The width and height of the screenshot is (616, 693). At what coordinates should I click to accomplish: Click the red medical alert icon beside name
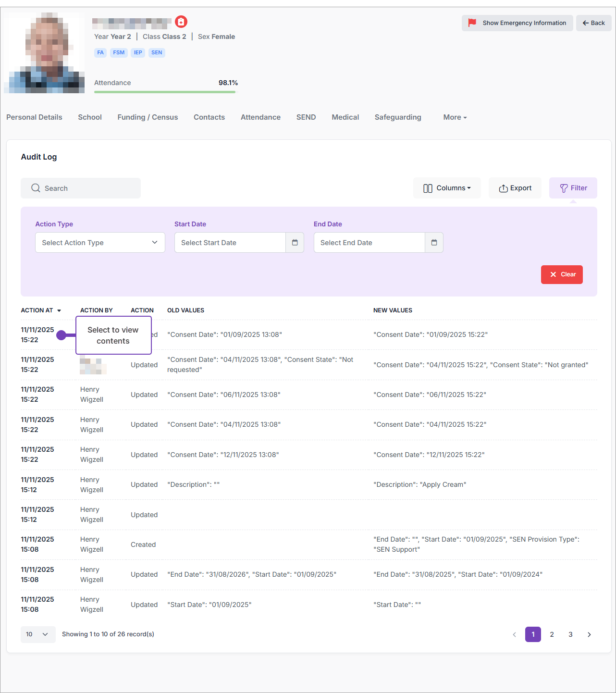tap(181, 22)
